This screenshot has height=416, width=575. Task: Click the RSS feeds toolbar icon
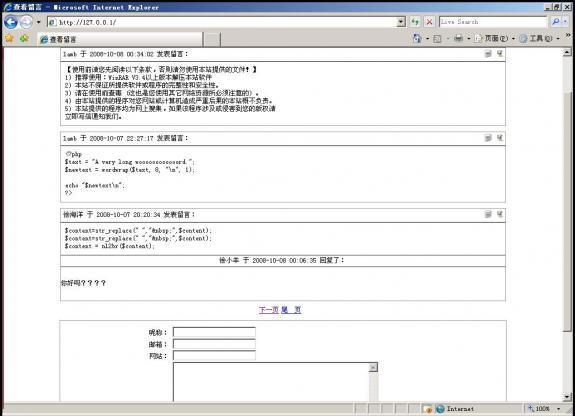click(437, 39)
